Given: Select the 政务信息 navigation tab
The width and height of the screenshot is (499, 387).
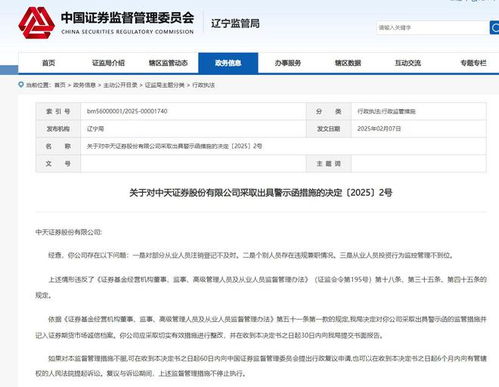Looking at the screenshot, I should pyautogui.click(x=228, y=63).
